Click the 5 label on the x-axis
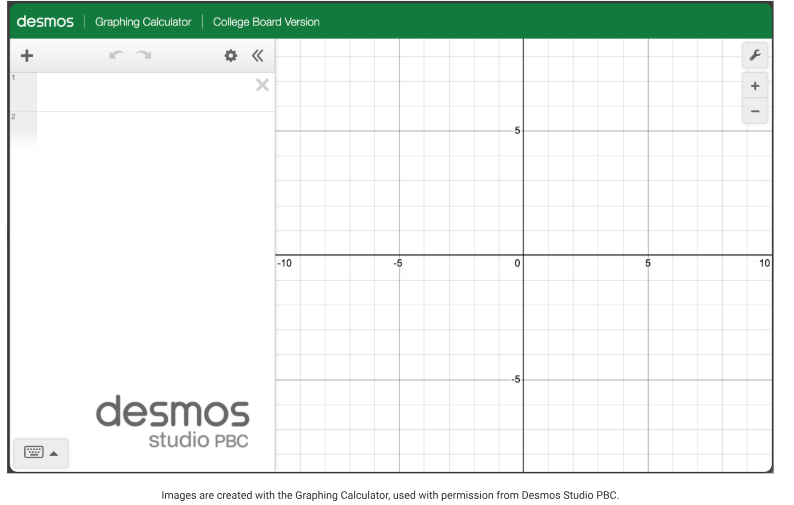 click(x=648, y=263)
